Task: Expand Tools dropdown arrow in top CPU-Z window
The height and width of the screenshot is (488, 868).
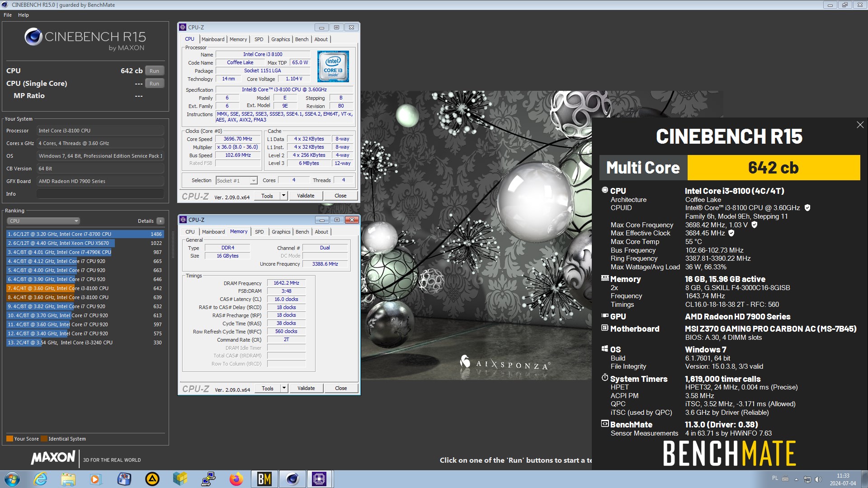Action: click(x=283, y=196)
